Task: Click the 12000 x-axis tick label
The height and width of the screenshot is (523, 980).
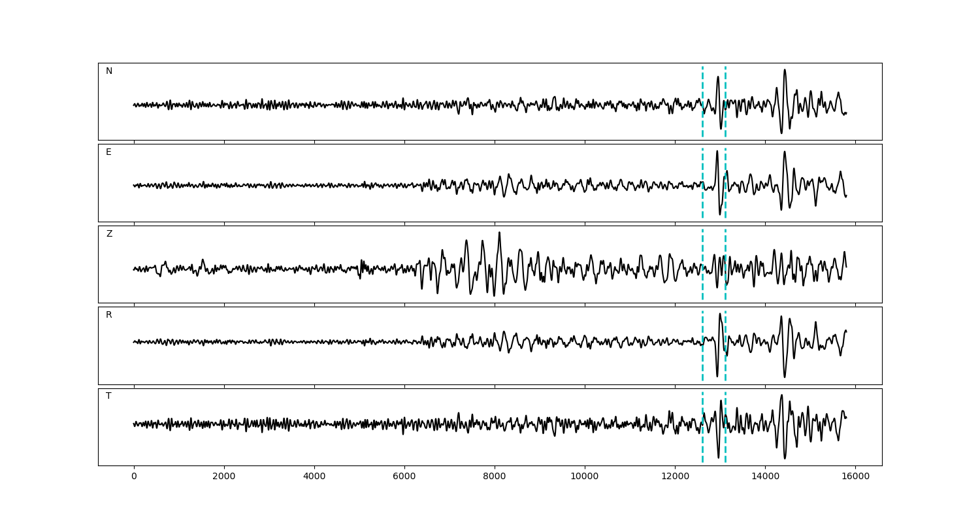Action: coord(675,477)
